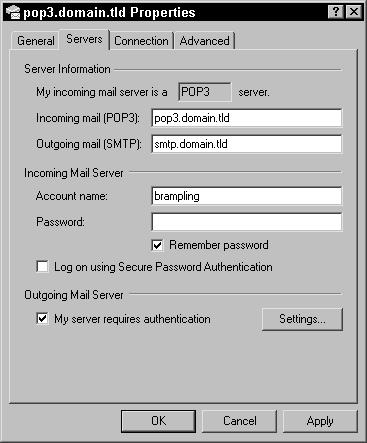Go to the Advanced tab
367x443 pixels.
point(204,41)
